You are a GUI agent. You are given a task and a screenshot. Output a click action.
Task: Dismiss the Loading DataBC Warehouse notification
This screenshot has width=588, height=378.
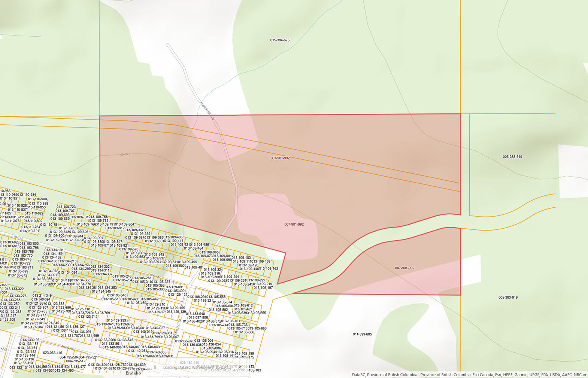click(x=240, y=367)
